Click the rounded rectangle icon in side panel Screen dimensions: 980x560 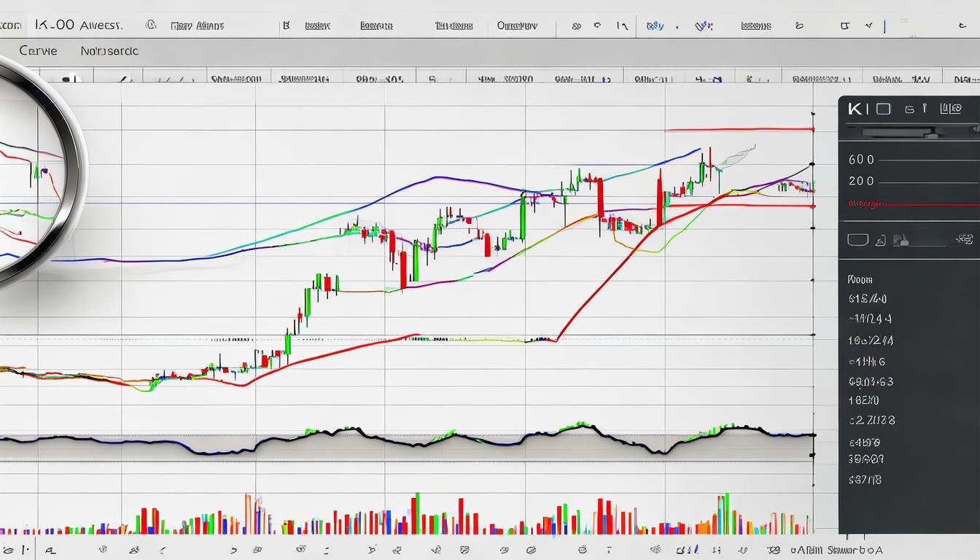pyautogui.click(x=857, y=239)
